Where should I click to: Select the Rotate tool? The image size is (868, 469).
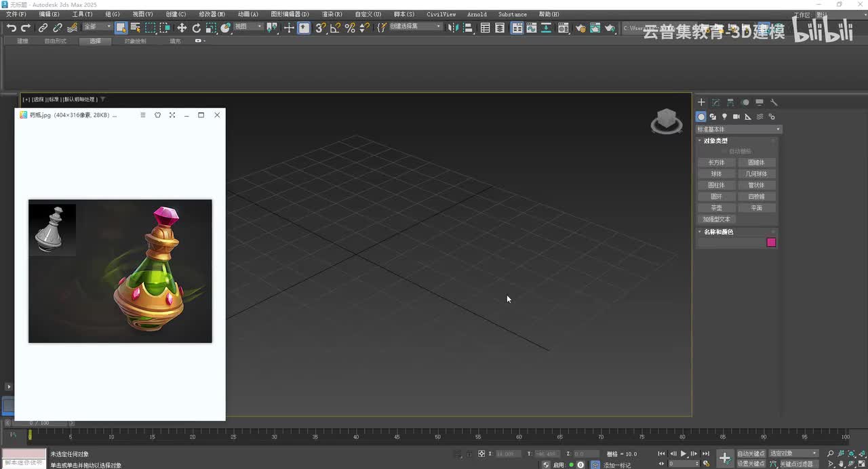197,28
